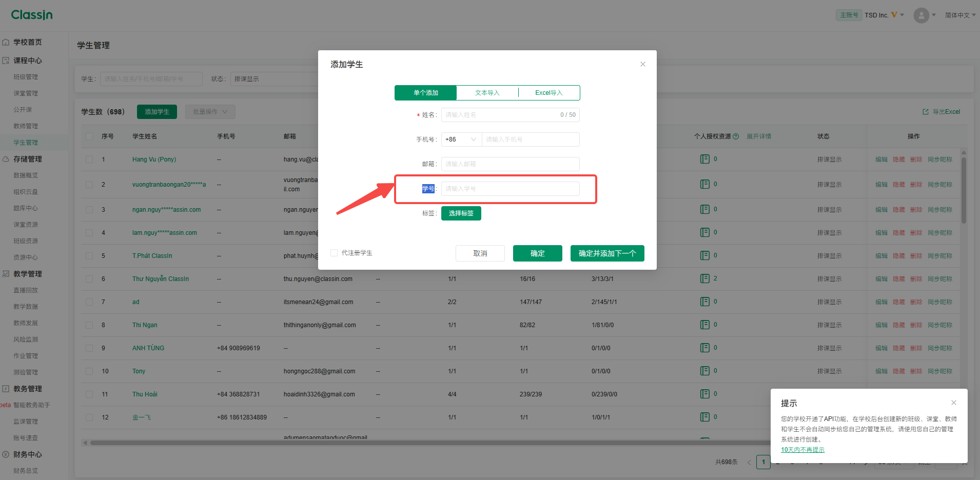Select checkbox for row 12 金一飞
980x480 pixels.
(x=89, y=417)
